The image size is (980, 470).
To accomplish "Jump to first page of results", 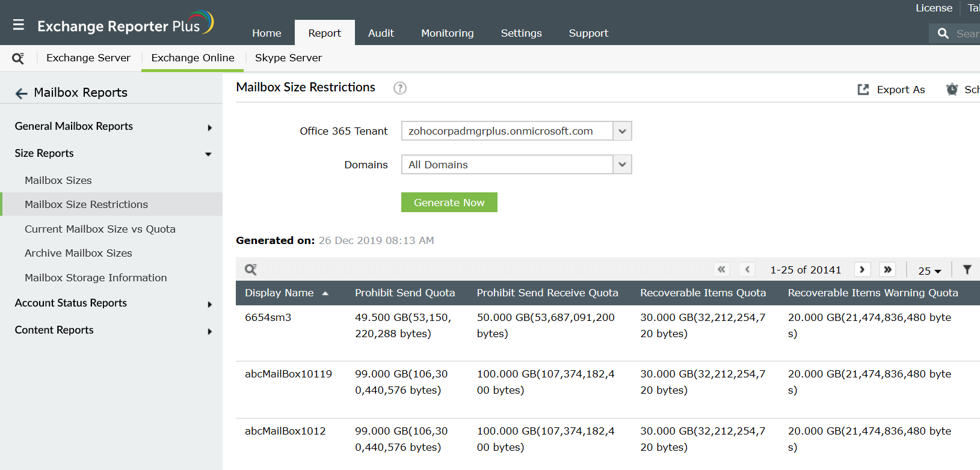I will [x=721, y=269].
